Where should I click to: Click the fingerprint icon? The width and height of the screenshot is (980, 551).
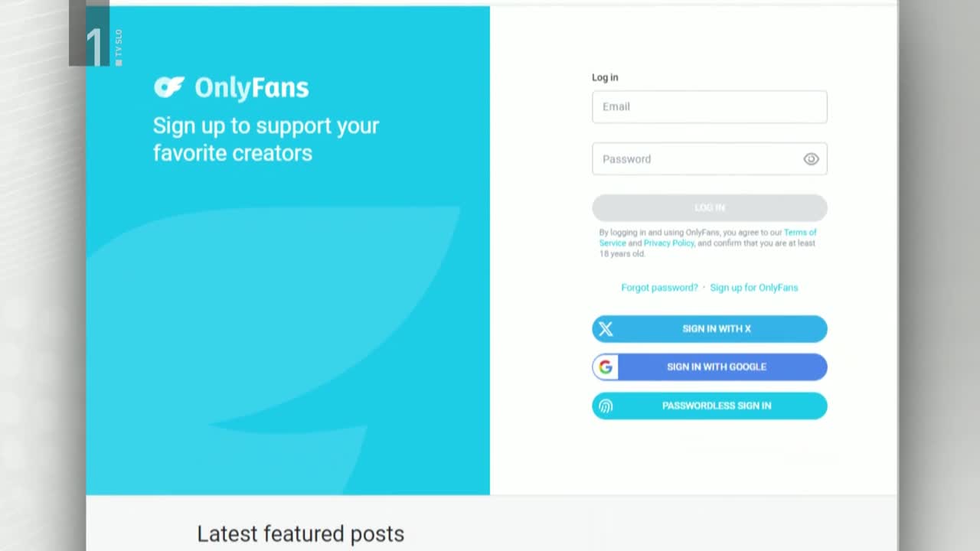606,406
